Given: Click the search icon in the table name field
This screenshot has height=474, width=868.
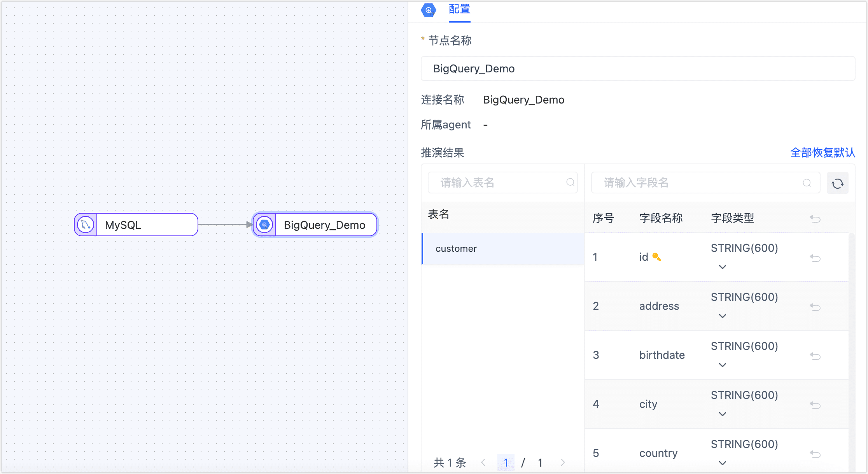Looking at the screenshot, I should pos(570,183).
